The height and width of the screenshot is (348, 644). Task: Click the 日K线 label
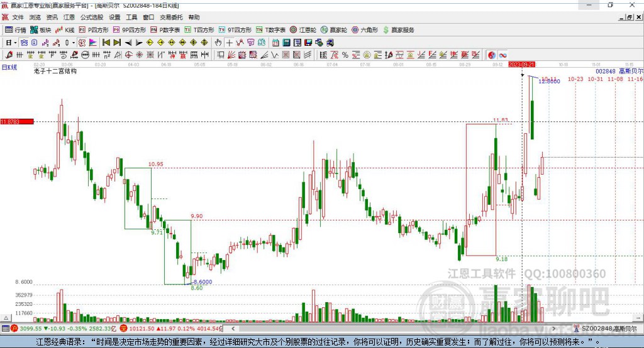[9, 67]
